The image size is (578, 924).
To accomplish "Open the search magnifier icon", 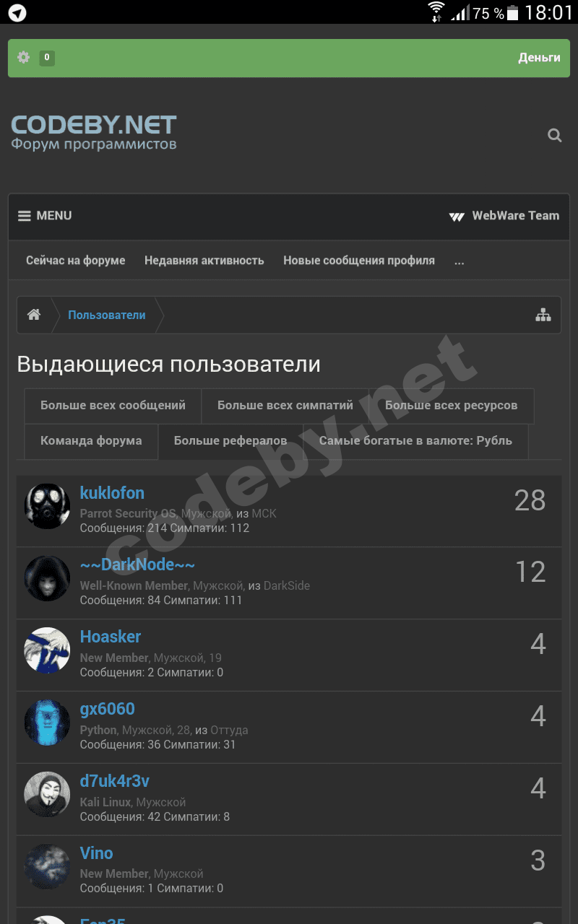I will coord(555,135).
